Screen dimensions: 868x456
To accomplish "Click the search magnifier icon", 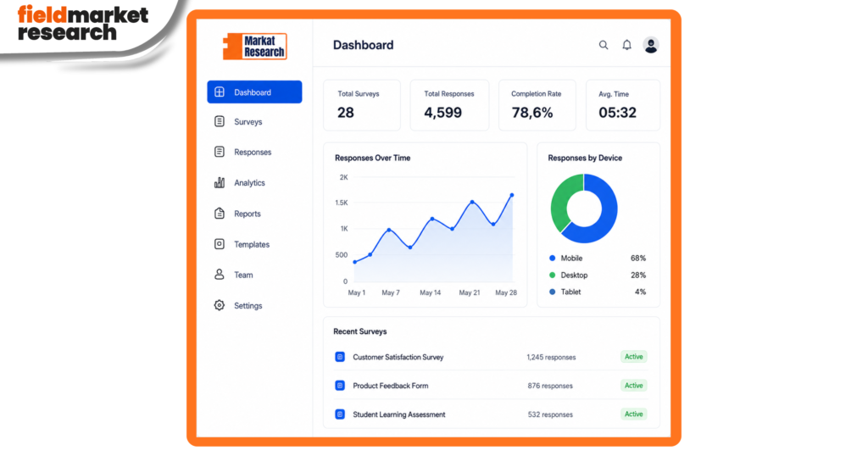I will click(x=604, y=46).
